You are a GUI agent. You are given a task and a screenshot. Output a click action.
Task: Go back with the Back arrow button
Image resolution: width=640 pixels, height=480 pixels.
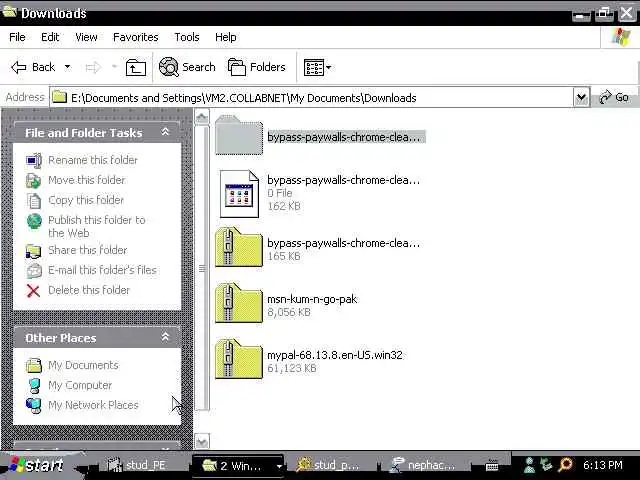coord(33,67)
